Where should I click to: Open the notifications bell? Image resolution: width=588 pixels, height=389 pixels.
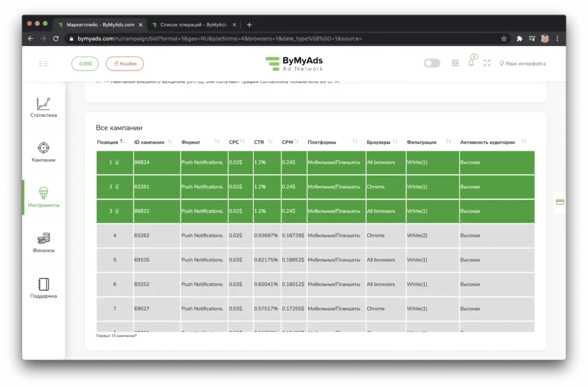tap(471, 63)
